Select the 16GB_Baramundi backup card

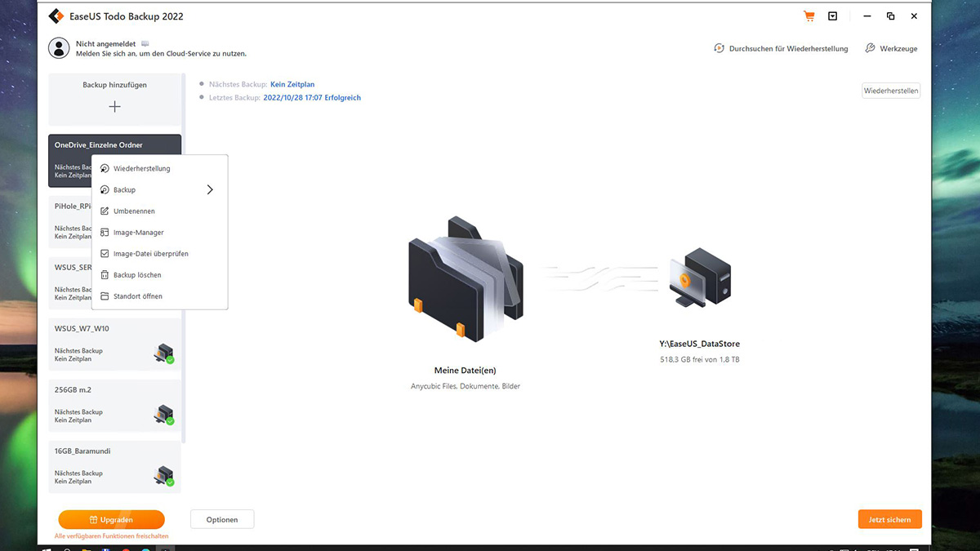(x=114, y=467)
